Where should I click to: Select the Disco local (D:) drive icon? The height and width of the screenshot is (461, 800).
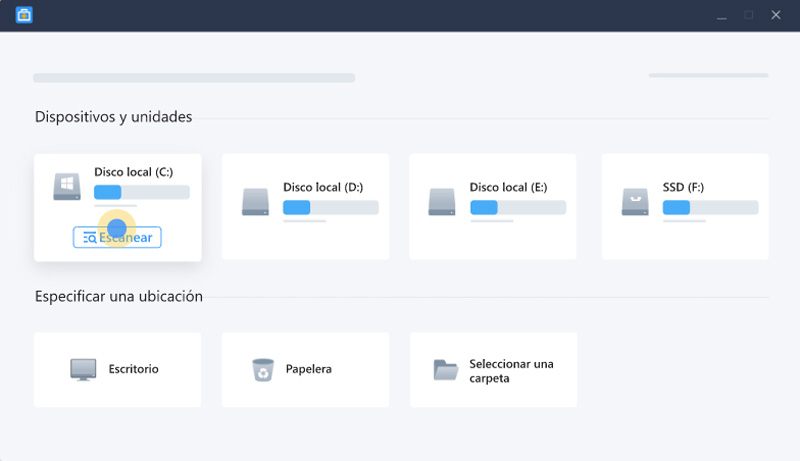click(x=256, y=202)
